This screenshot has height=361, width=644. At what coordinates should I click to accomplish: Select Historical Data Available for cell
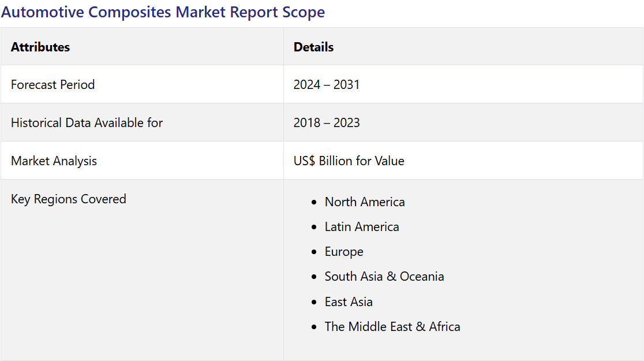87,123
